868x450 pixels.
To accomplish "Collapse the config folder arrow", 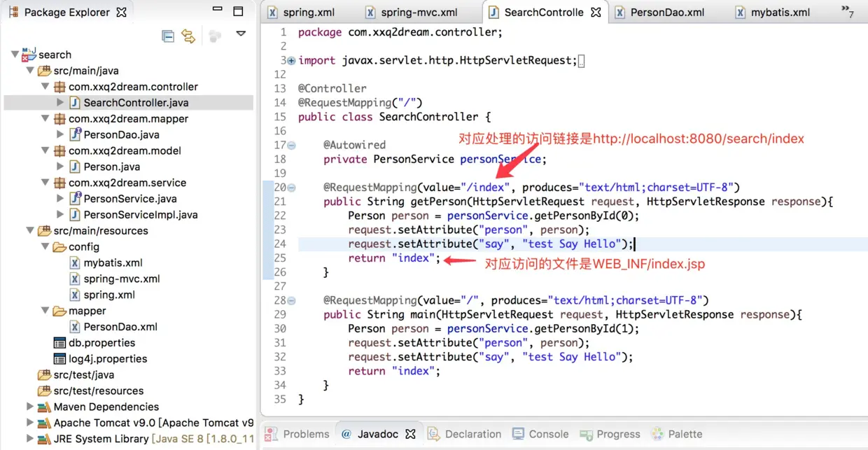I will point(45,247).
